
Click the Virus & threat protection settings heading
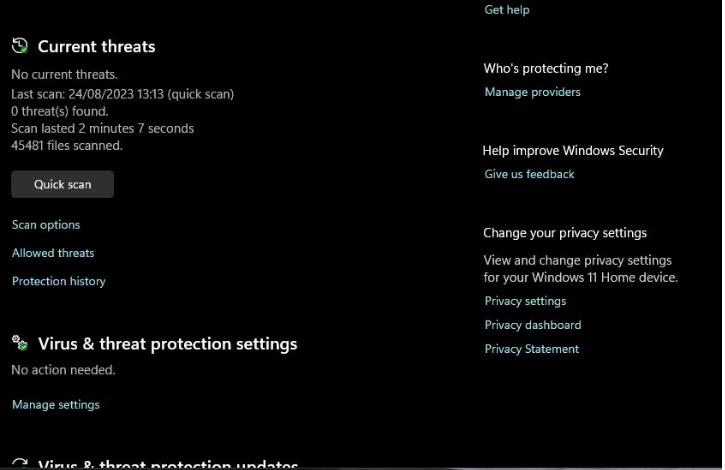pos(168,344)
